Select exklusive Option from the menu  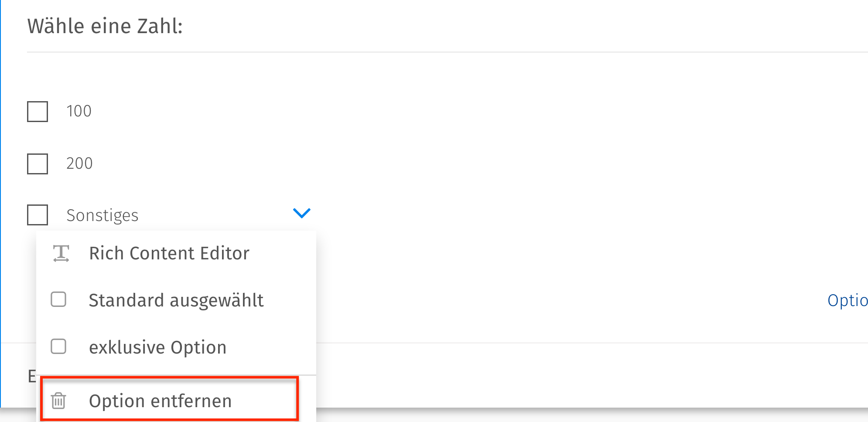pos(158,347)
